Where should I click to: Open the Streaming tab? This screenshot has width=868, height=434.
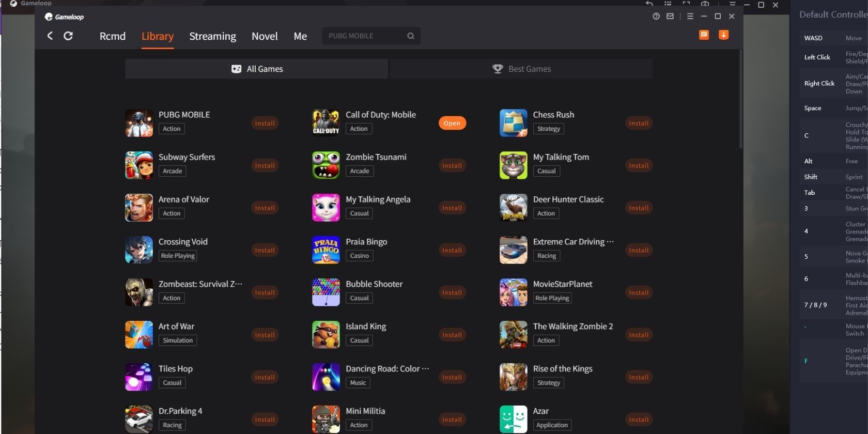[212, 36]
